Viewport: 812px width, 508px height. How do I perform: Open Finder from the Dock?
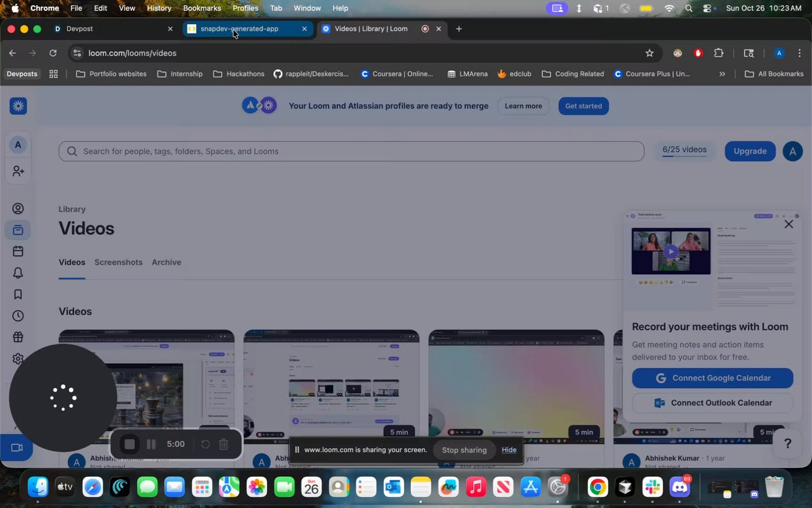38,487
